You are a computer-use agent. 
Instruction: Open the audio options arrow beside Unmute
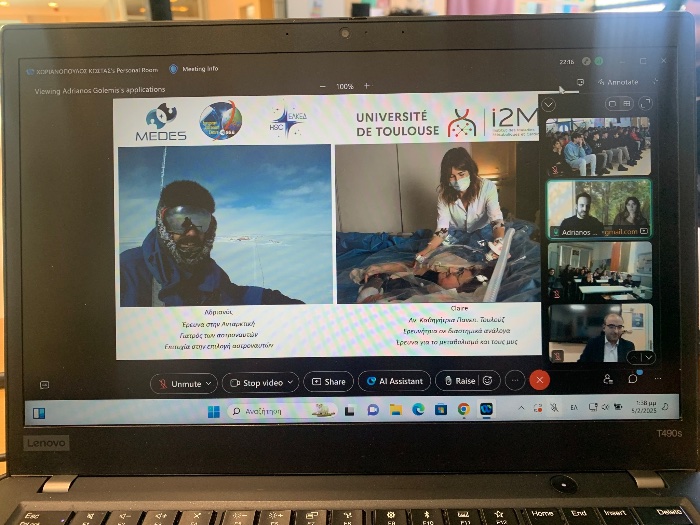pos(209,383)
